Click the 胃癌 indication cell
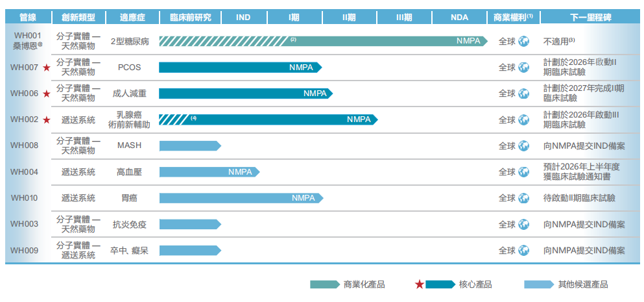This screenshot has width=644, height=302. click(x=129, y=198)
